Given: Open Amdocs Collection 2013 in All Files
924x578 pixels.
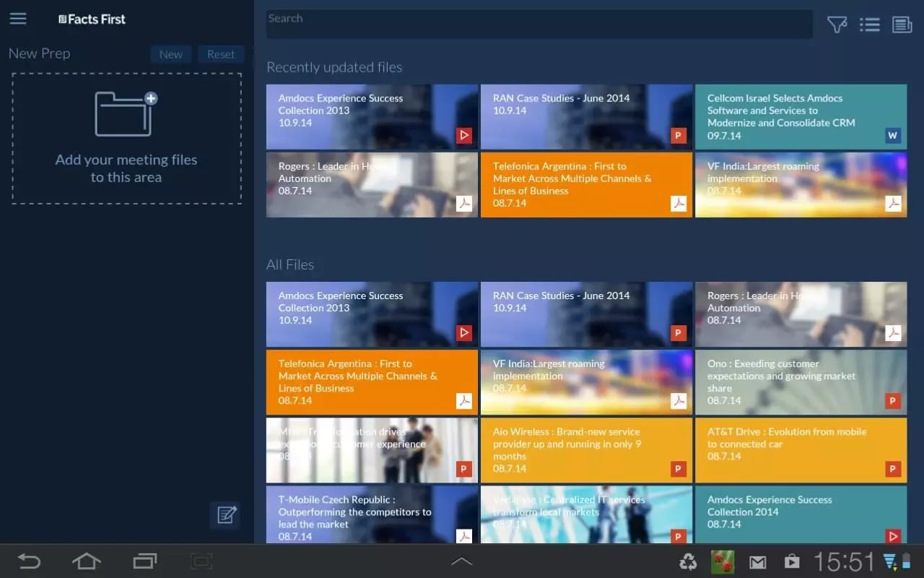Looking at the screenshot, I should 372,314.
